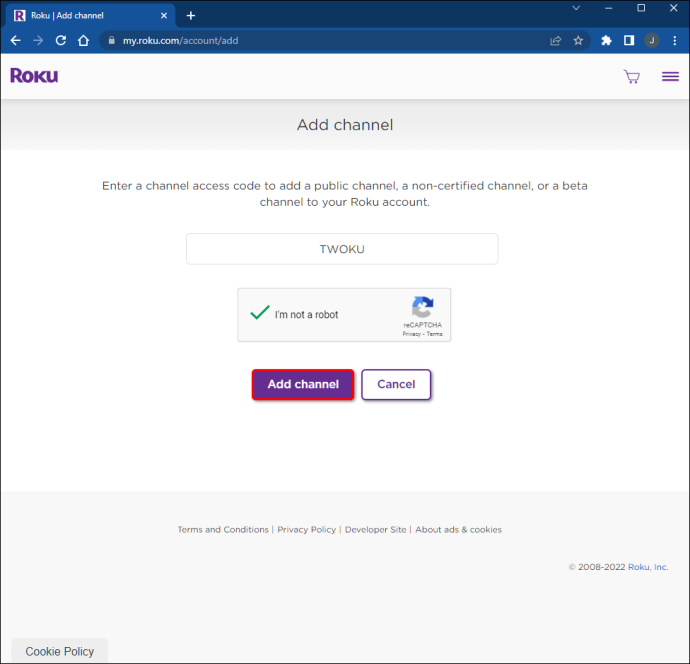
Task: Open the J profile avatar
Action: point(652,40)
